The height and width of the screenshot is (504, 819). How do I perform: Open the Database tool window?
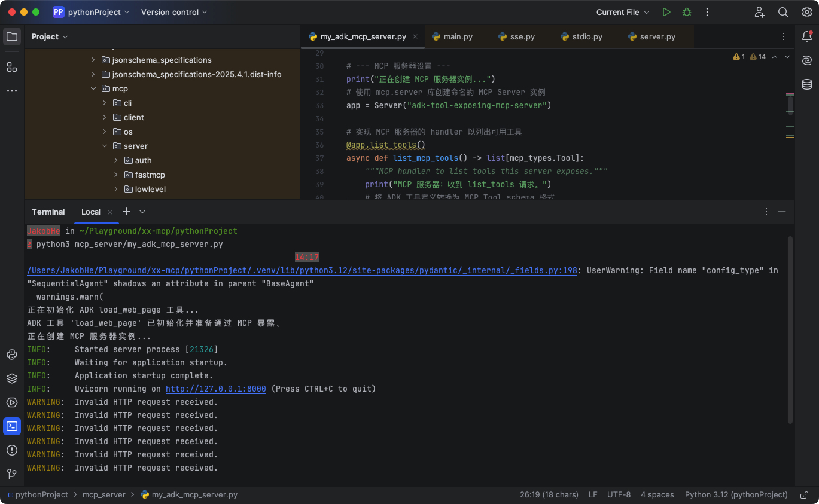pos(807,84)
